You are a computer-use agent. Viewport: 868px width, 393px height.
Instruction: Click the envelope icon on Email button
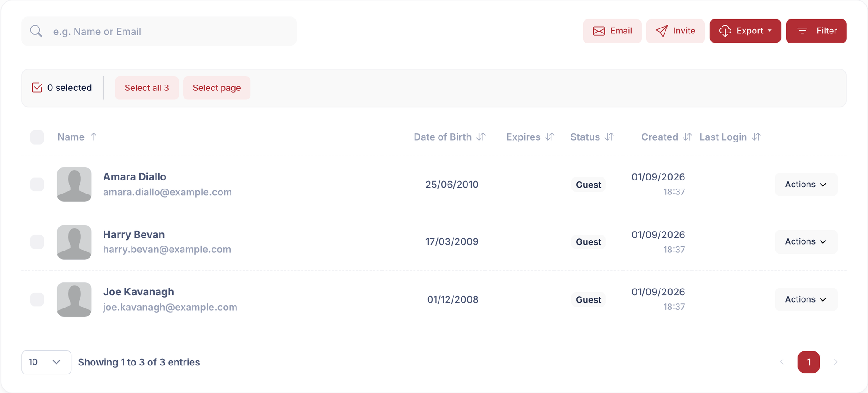(x=599, y=31)
